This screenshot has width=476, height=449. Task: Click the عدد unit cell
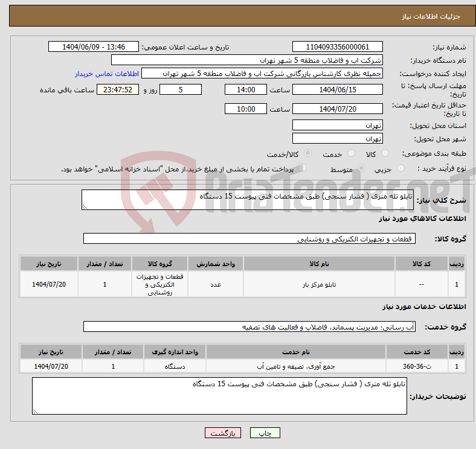(216, 284)
